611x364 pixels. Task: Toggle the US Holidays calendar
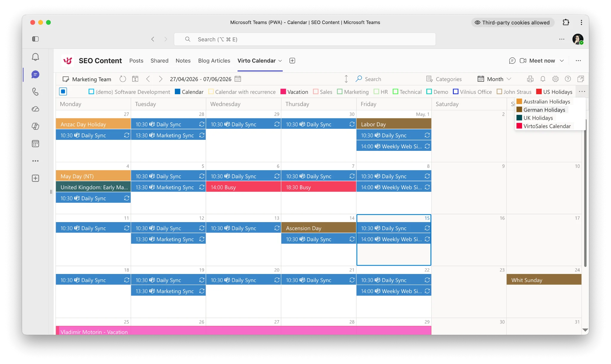coord(539,92)
